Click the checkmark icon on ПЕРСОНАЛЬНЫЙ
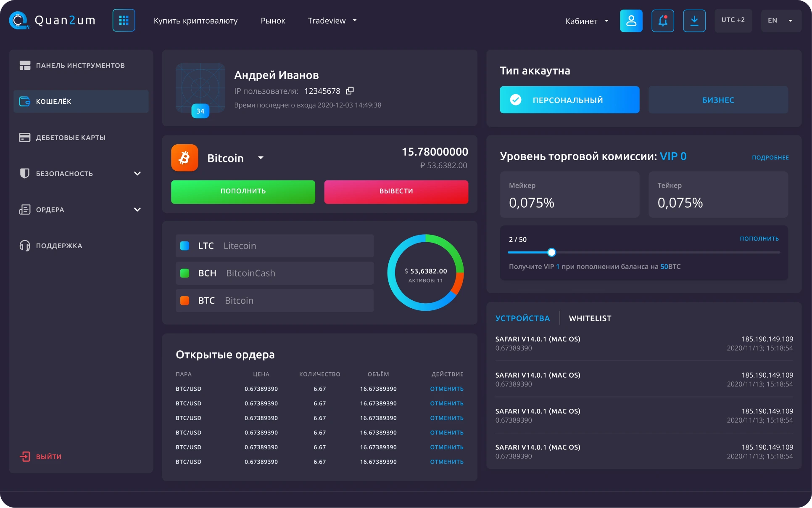 click(x=516, y=100)
